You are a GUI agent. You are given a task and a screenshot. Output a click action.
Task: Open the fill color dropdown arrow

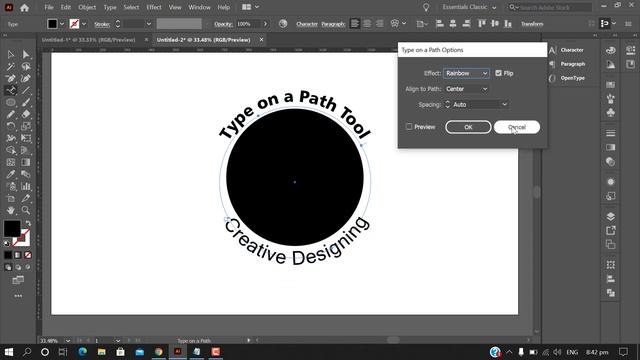point(62,24)
